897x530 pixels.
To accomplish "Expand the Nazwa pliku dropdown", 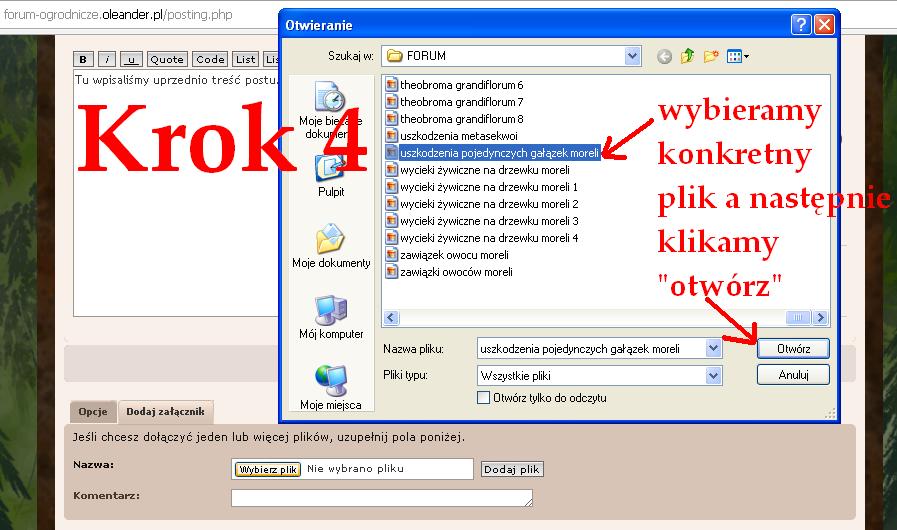I will click(x=713, y=349).
